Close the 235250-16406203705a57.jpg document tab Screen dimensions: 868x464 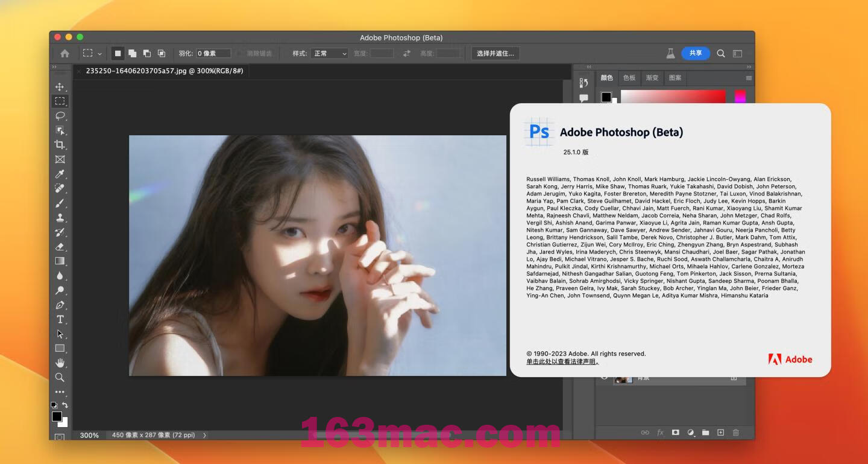[x=79, y=71]
